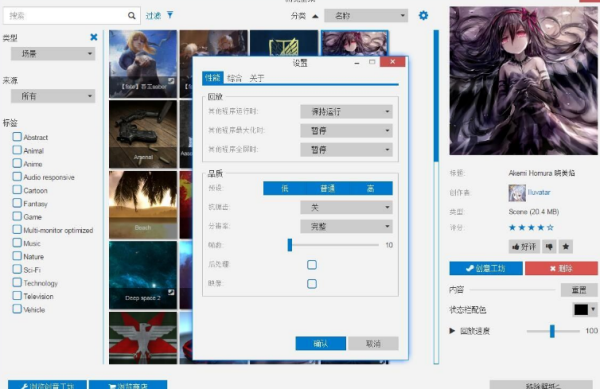Image resolution: width=600 pixels, height=389 pixels.
Task: Click the red 删除 button
Action: coord(561,269)
